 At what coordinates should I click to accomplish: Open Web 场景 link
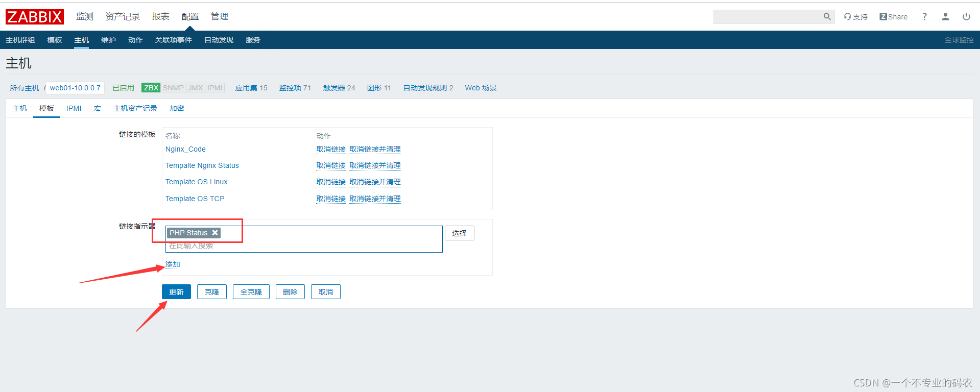click(x=481, y=88)
